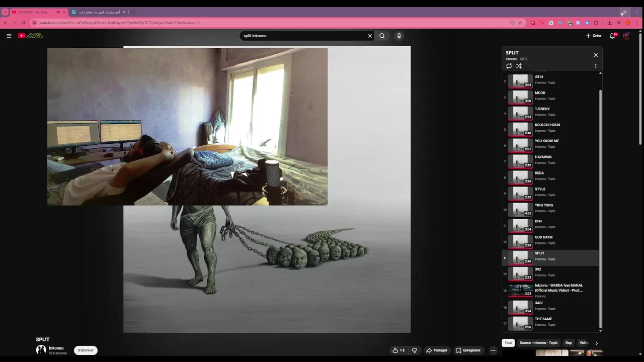Play 39Z from the playlist

[x=551, y=274]
